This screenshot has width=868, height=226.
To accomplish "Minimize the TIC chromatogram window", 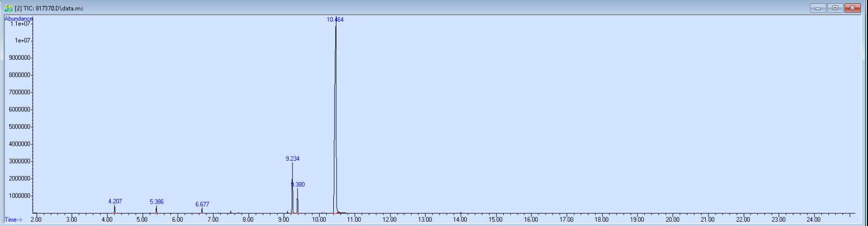I will click(818, 8).
